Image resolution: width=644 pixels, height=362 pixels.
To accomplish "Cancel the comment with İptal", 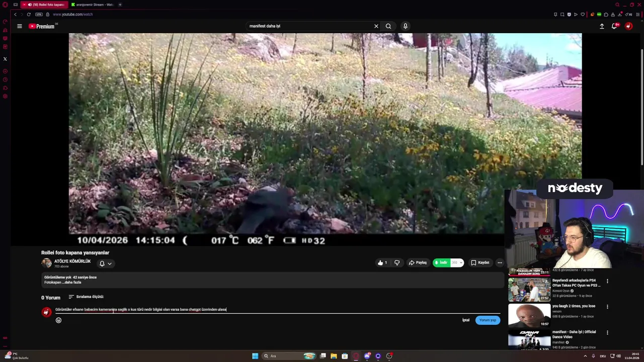I will pos(466,320).
